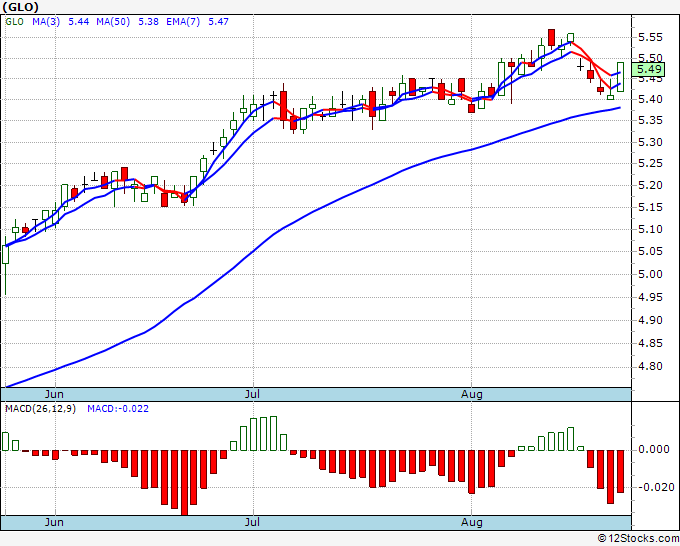Click the 5.40 price axis label
This screenshot has height=546, width=680.
651,99
